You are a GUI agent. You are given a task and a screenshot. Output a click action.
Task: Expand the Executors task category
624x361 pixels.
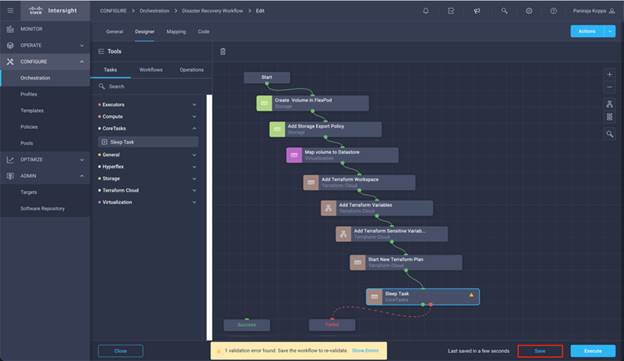pos(194,105)
